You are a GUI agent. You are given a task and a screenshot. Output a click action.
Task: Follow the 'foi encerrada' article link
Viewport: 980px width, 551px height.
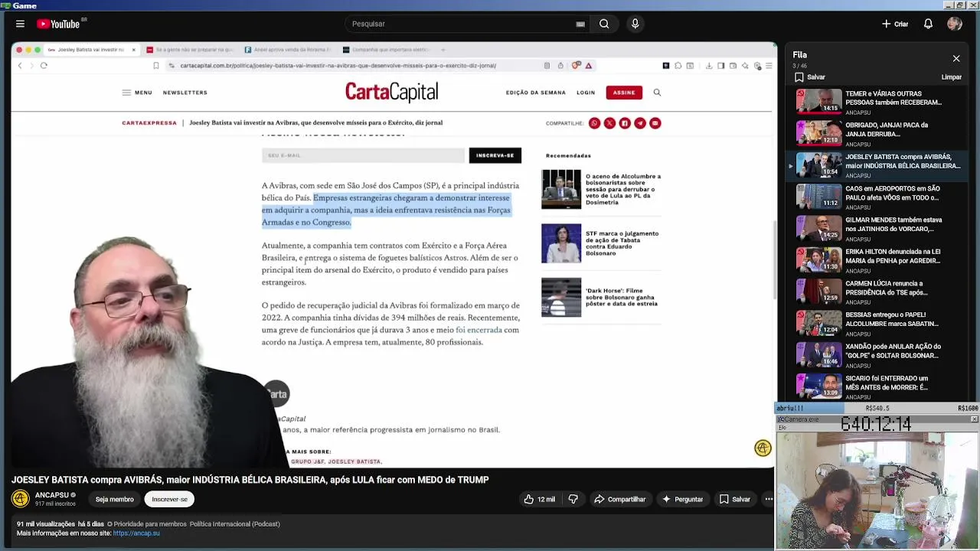tap(479, 330)
